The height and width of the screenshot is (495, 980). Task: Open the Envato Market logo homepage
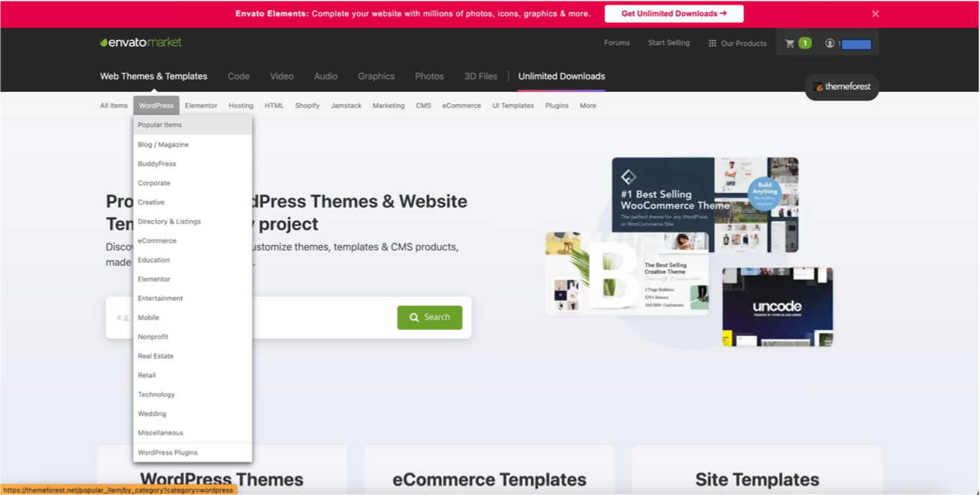click(140, 42)
